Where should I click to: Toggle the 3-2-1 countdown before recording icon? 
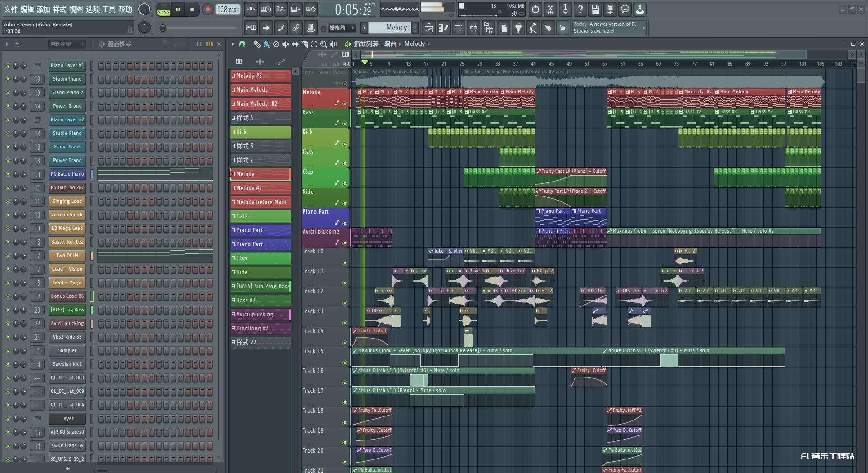coord(281,9)
